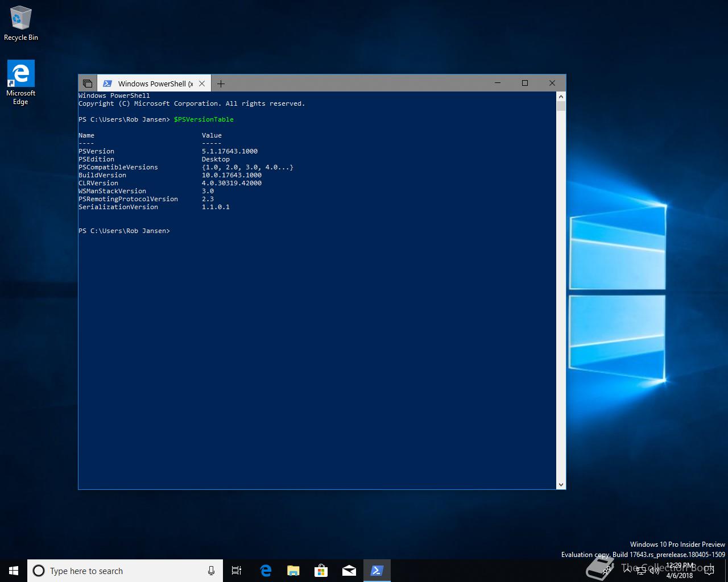Open the volume tray icon
Viewport: 728px width, 582px height.
pos(654,571)
